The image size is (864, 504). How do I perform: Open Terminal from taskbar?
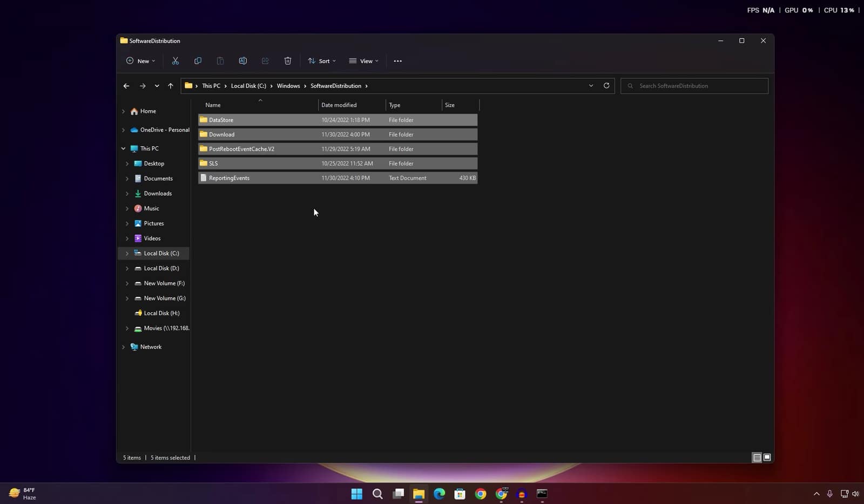pyautogui.click(x=542, y=494)
